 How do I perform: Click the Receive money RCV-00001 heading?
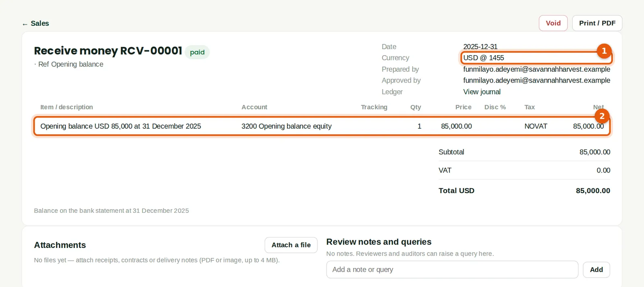[108, 51]
